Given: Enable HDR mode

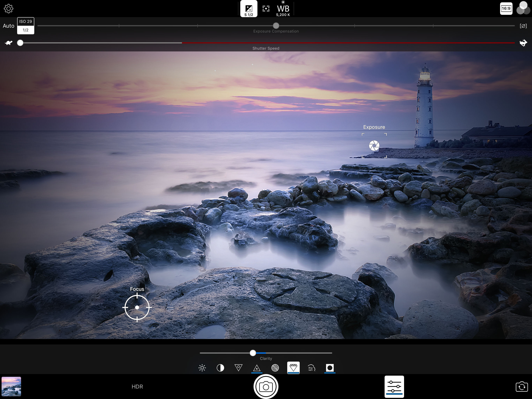Looking at the screenshot, I should [137, 387].
